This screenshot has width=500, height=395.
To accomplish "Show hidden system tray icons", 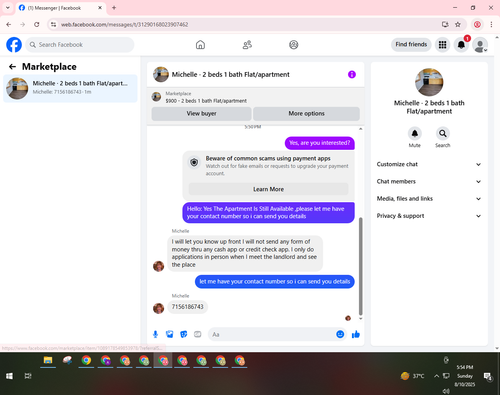I will 436,376.
